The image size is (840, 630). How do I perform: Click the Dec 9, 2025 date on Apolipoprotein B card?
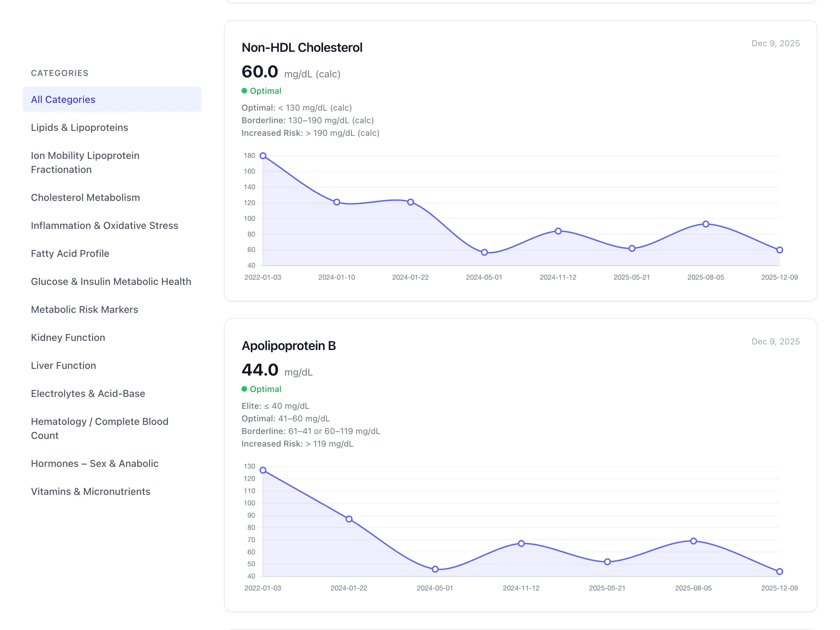pos(776,341)
